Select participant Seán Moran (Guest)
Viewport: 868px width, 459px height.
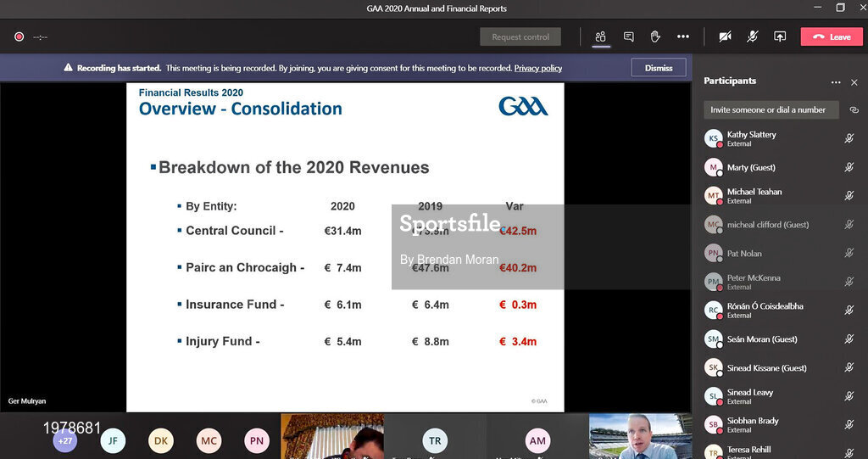click(781, 339)
